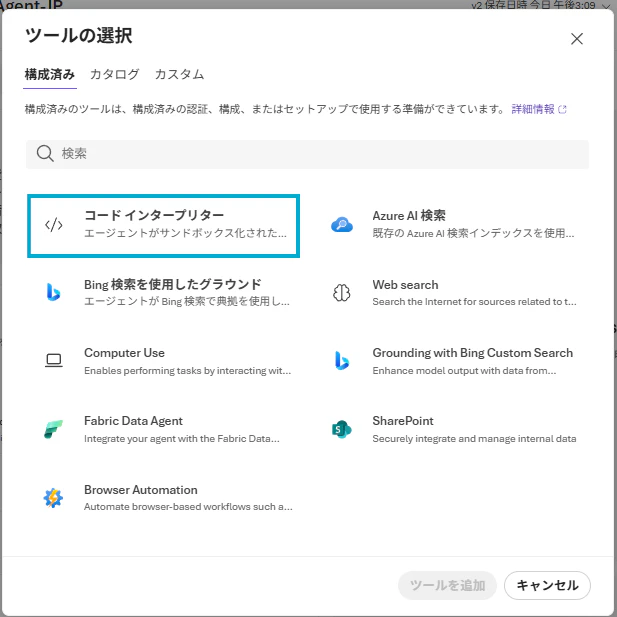The width and height of the screenshot is (617, 617).
Task: Click description 'Securely integrate and manage internal data'
Action: pyautogui.click(x=474, y=439)
